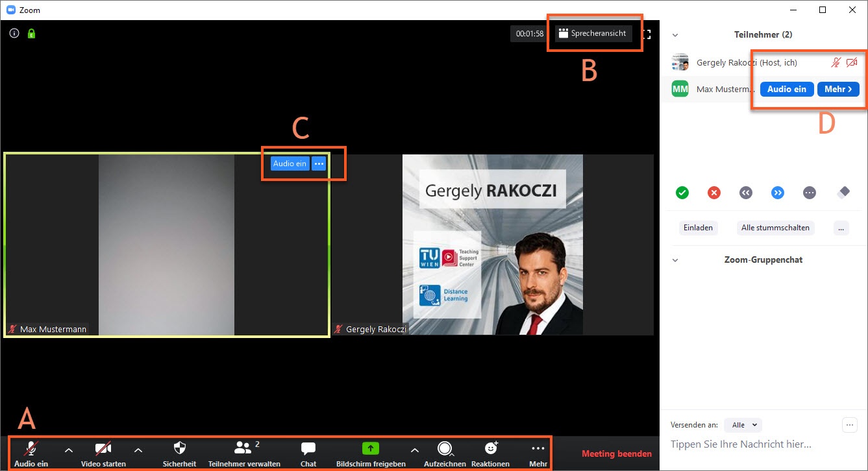
Task: Focus the chat message input field
Action: pos(763,444)
